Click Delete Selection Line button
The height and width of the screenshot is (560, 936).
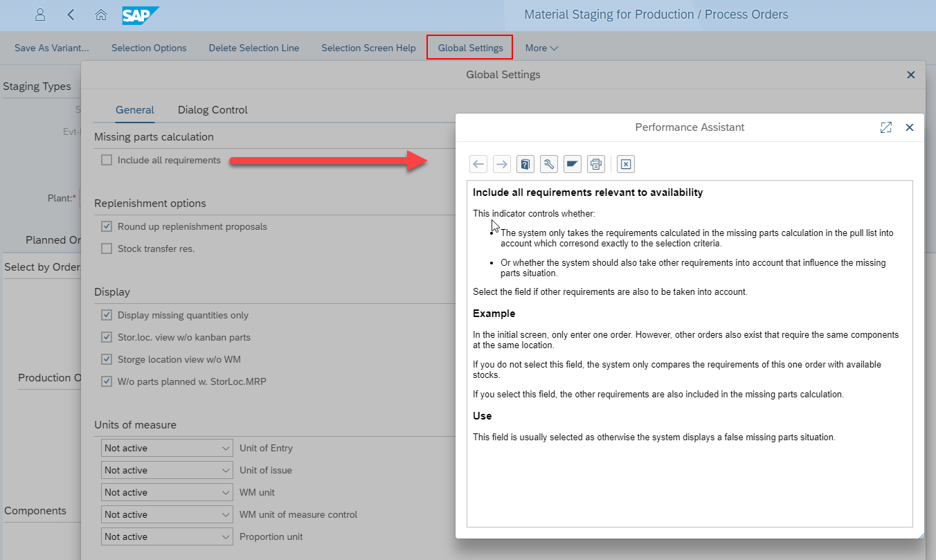pyautogui.click(x=254, y=48)
